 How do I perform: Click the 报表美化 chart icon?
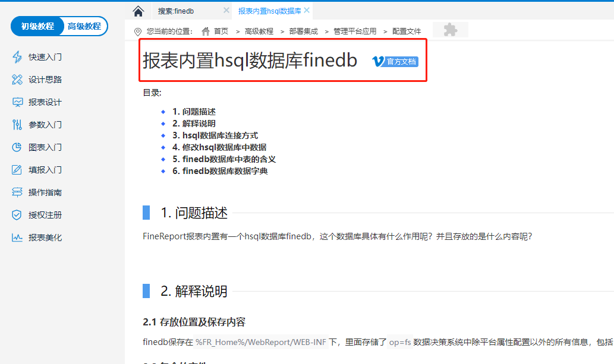point(17,238)
